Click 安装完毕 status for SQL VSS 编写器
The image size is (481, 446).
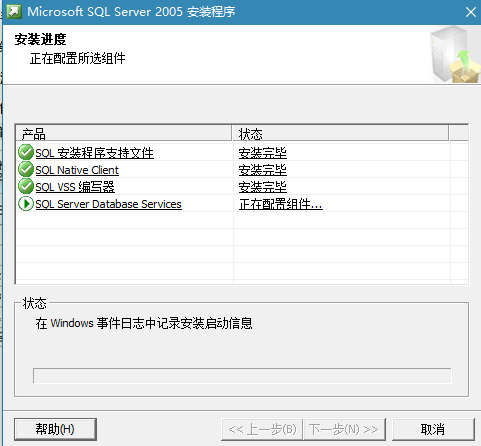point(262,187)
